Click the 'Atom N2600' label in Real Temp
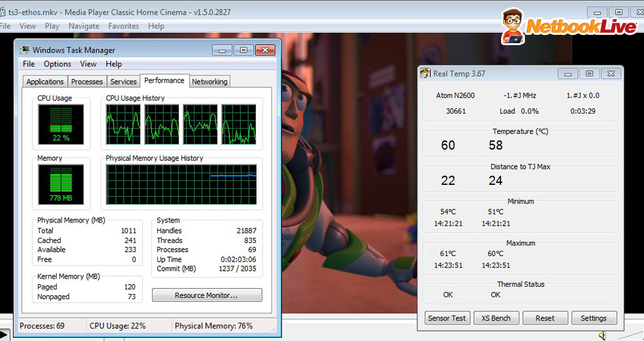Image resolution: width=644 pixels, height=341 pixels. (455, 95)
